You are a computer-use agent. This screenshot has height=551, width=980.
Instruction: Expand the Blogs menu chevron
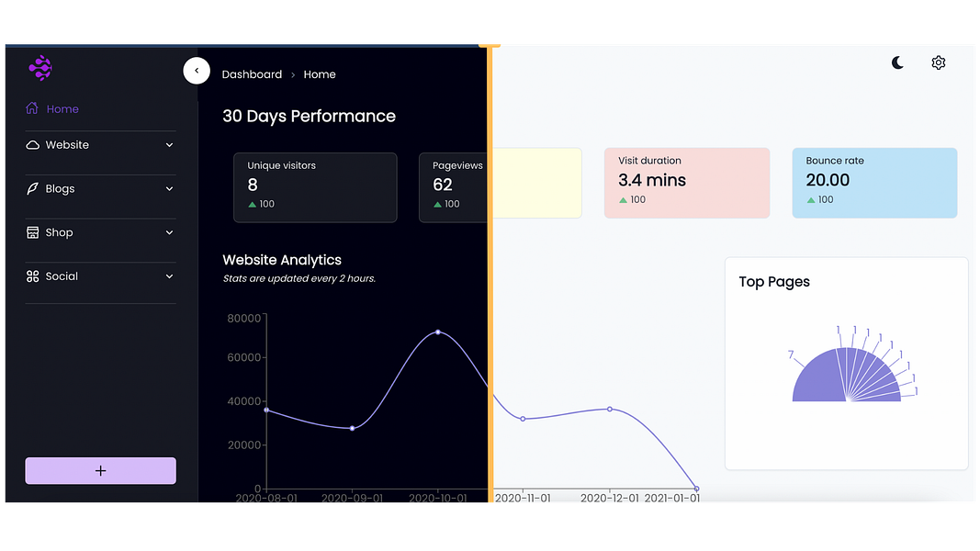169,188
